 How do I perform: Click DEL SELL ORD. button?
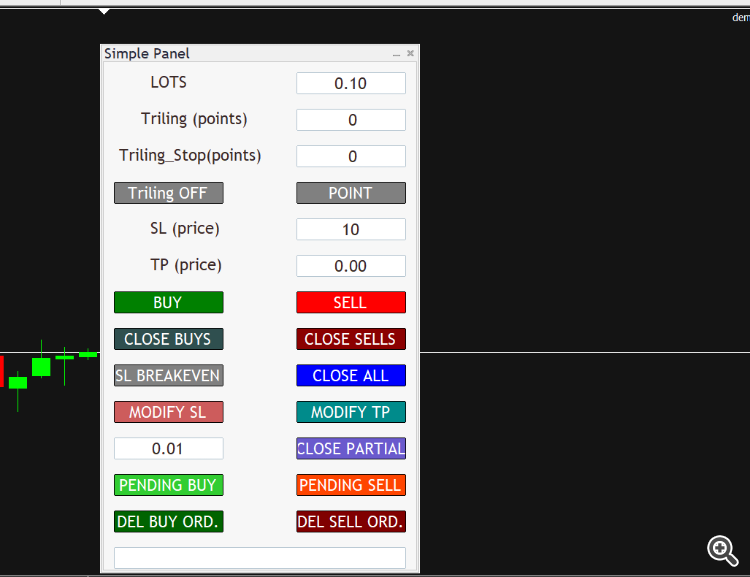(351, 522)
